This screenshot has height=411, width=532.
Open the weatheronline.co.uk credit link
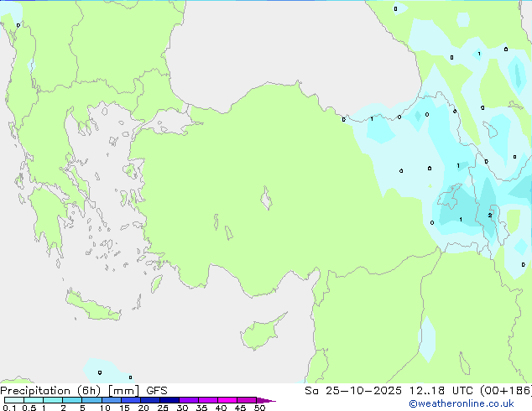point(461,403)
